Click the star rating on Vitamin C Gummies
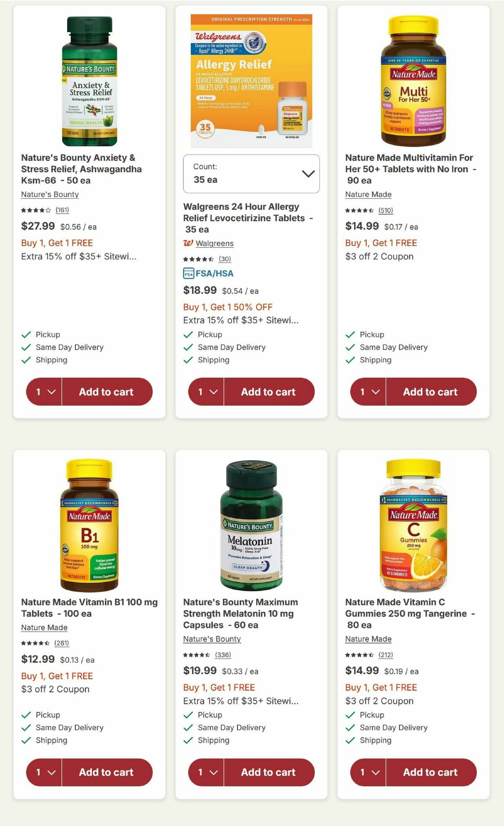Viewport: 504px width, 827px height. [360, 655]
